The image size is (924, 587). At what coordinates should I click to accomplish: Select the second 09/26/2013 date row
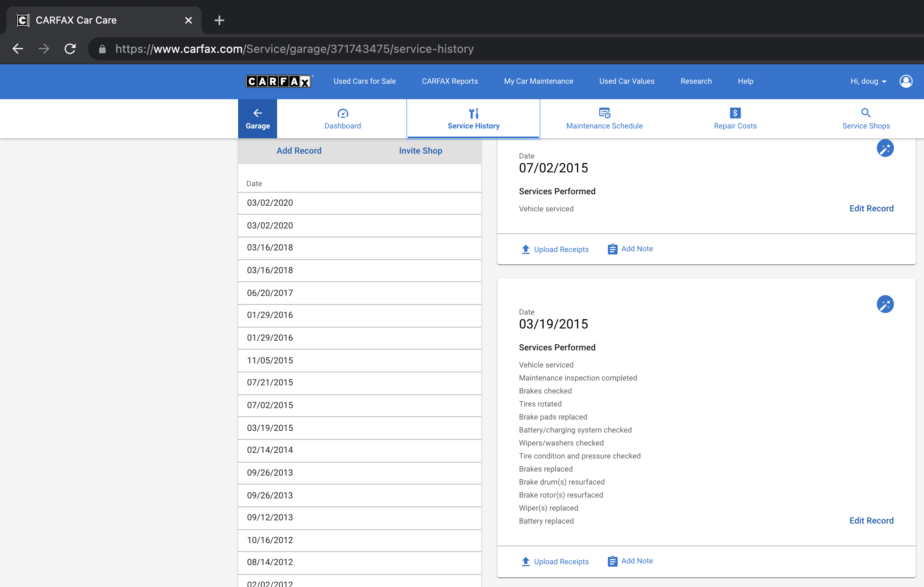click(360, 496)
